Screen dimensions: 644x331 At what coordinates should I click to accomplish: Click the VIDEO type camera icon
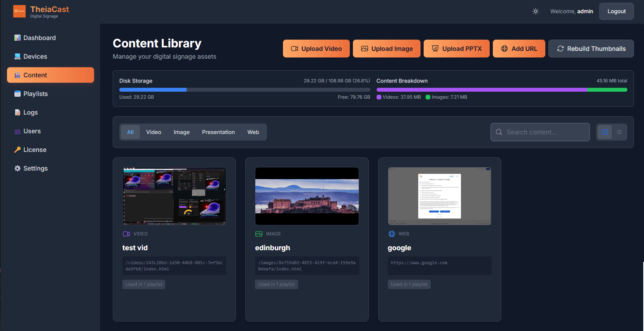(x=126, y=234)
